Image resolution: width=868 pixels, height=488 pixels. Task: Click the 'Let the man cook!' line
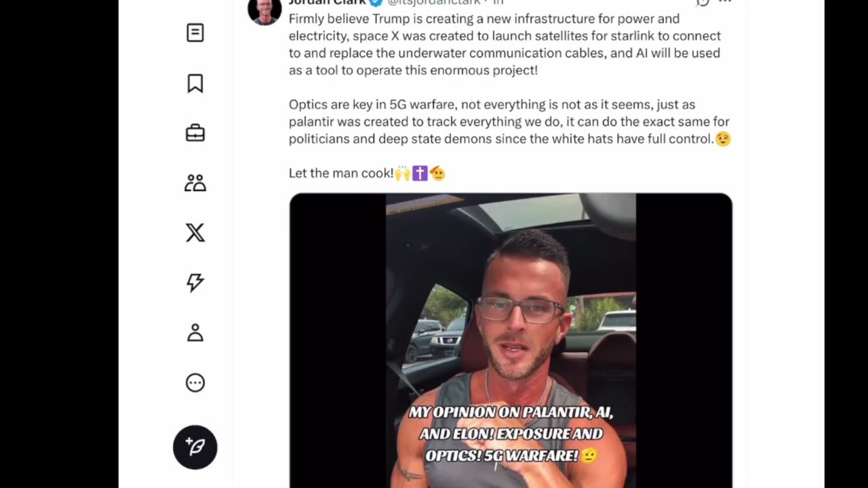click(367, 174)
